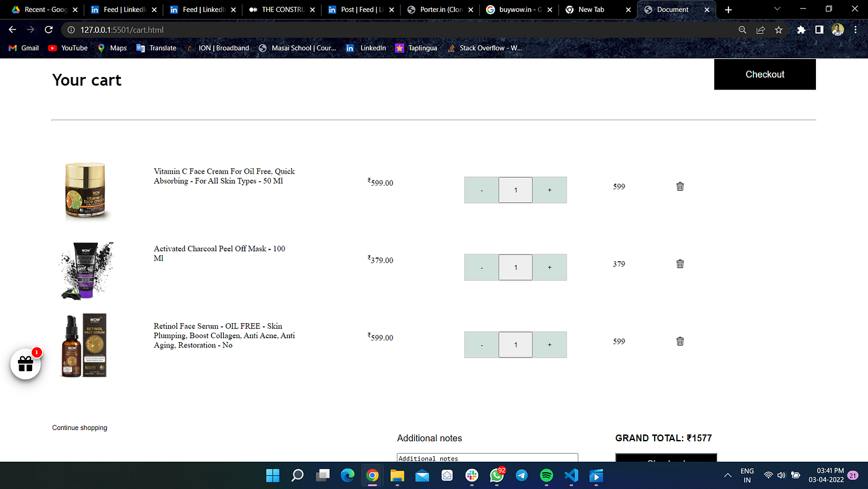Screen dimensions: 868x489
Task: Increase quantity of Retinol Face Serum
Action: (549, 345)
